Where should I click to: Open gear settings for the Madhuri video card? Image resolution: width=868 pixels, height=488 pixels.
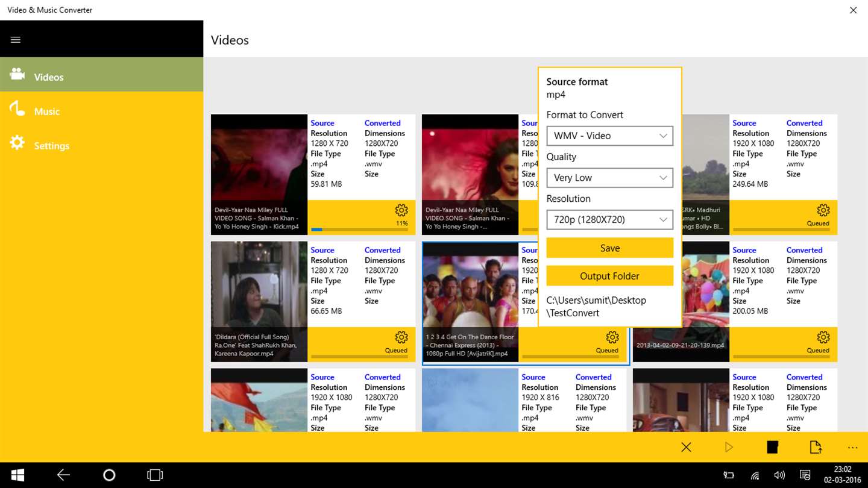[x=823, y=210]
